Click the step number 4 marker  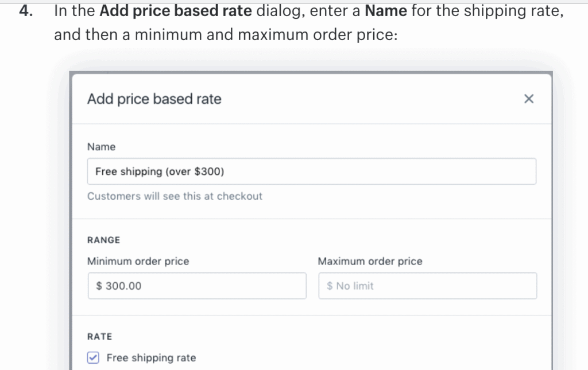click(x=25, y=11)
